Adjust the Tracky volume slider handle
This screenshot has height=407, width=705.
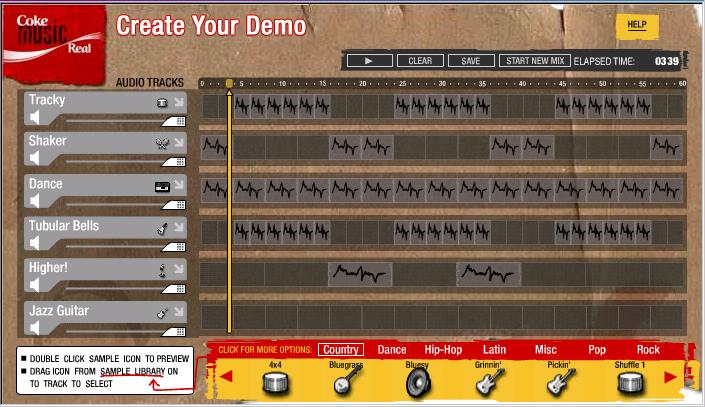point(174,121)
